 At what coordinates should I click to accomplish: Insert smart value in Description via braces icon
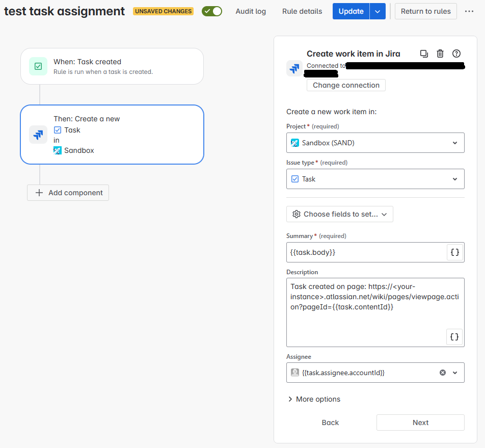pos(454,337)
